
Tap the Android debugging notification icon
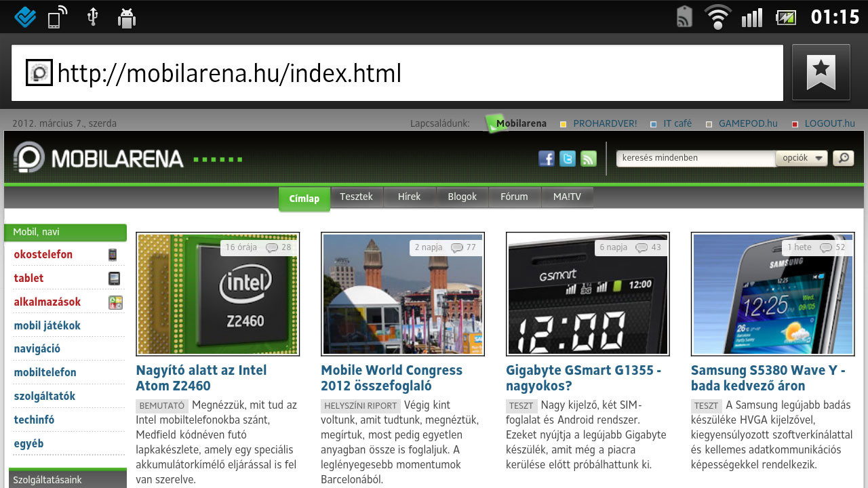coord(127,18)
